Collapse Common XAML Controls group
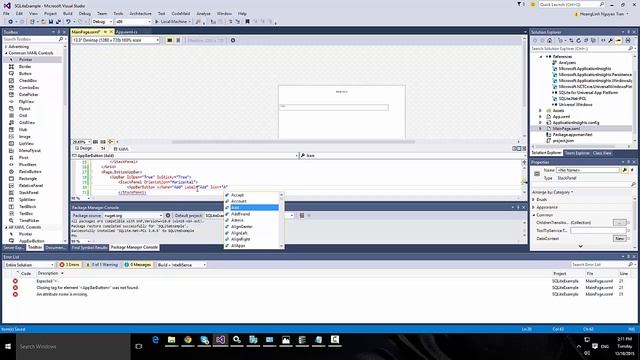 (6, 53)
